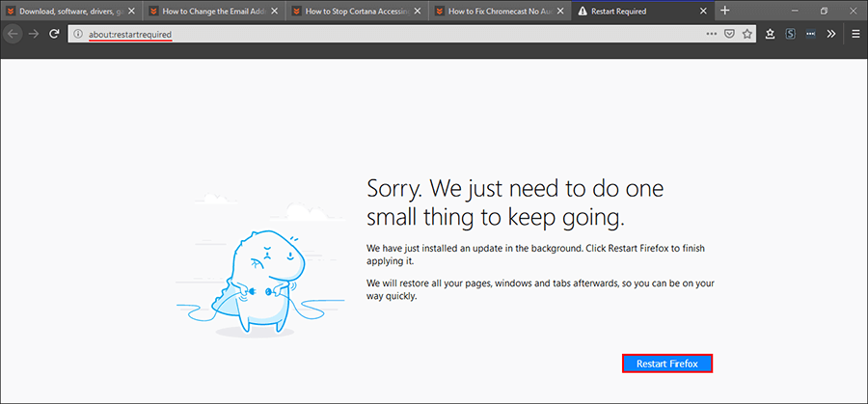The image size is (868, 404).
Task: Click the 'We have just installed an update' paragraph
Action: [536, 255]
